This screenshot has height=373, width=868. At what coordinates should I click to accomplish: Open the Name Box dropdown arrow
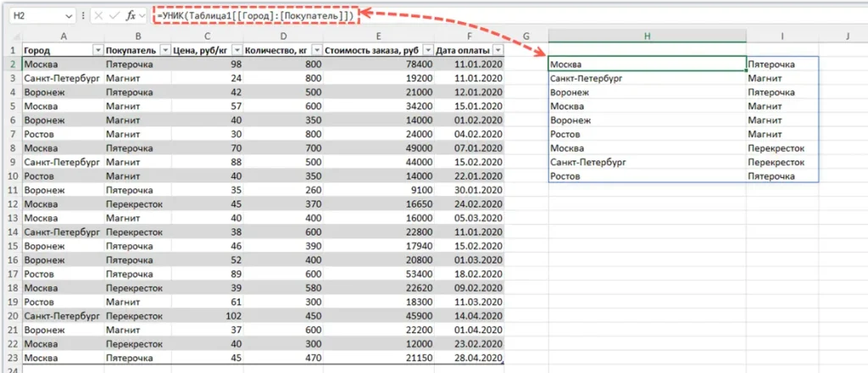(x=68, y=15)
